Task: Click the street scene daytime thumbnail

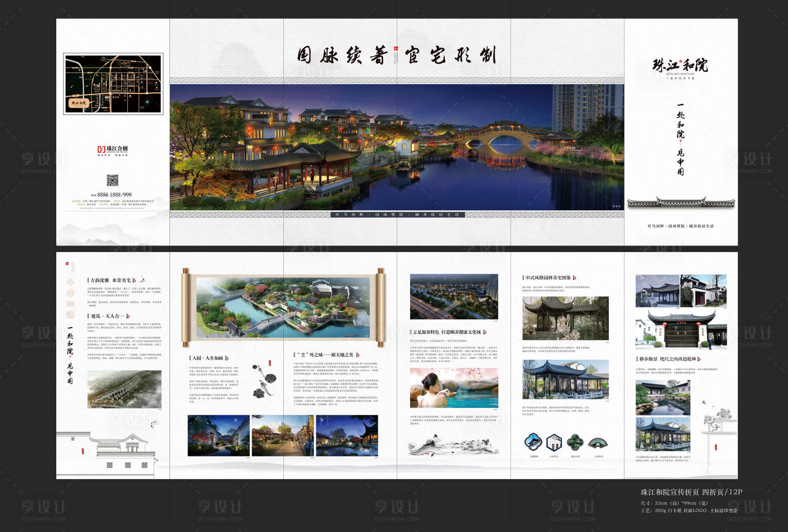Action: 283,435
